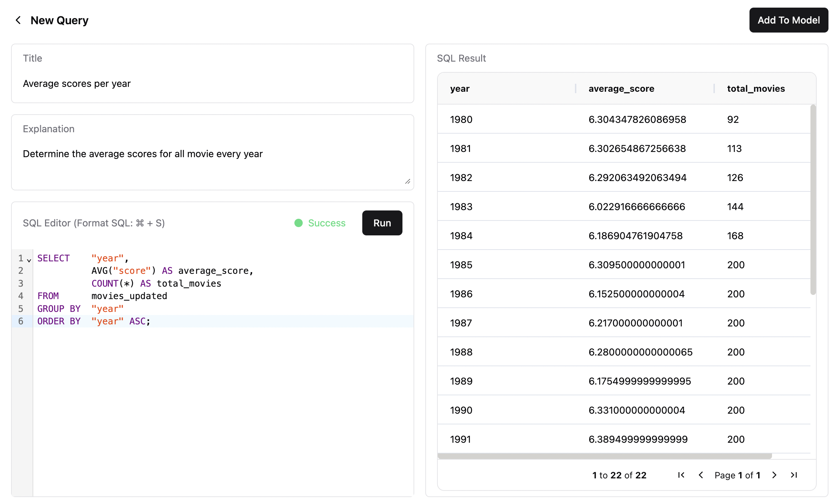Click line number 4 in editor gutter
Image resolution: width=834 pixels, height=504 pixels.
(x=20, y=296)
